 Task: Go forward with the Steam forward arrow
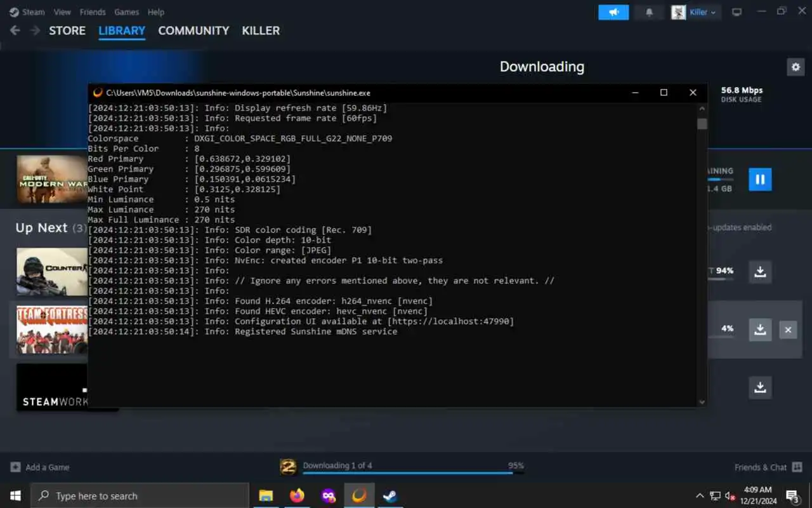click(35, 30)
